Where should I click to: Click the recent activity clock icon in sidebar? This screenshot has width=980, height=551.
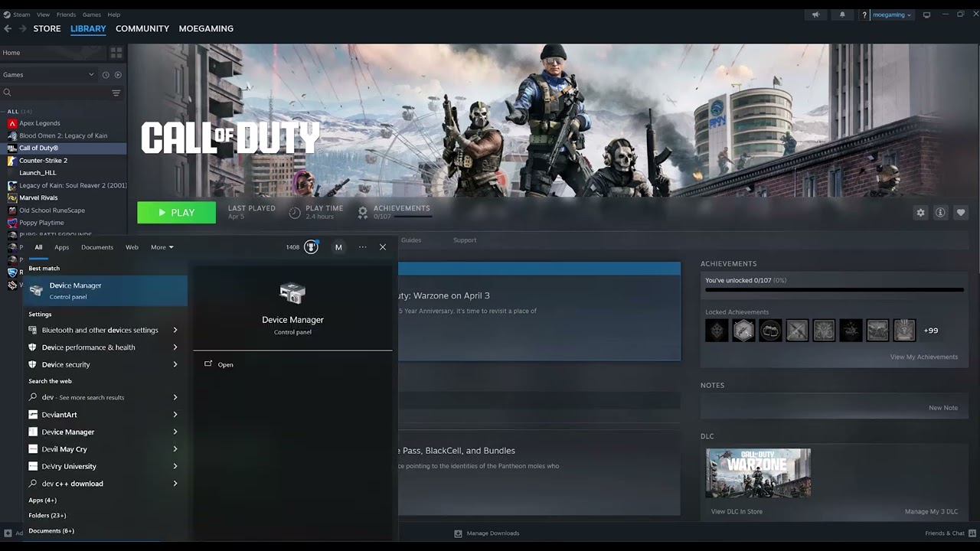coord(106,75)
